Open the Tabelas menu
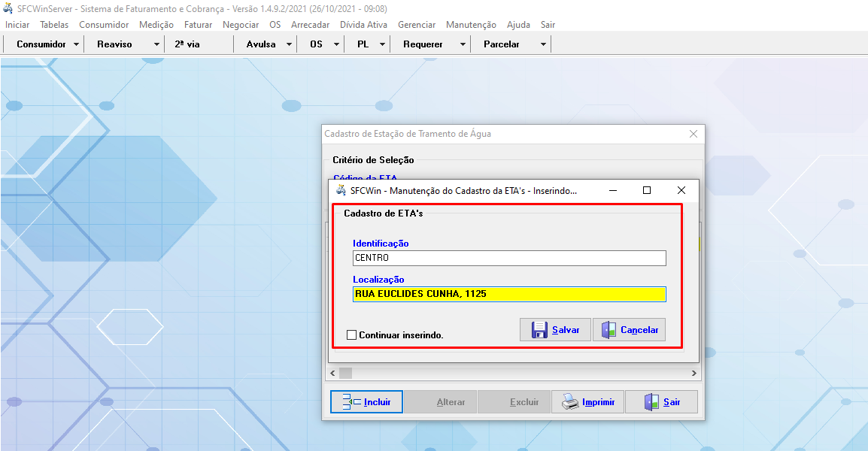This screenshot has height=451, width=868. 54,25
